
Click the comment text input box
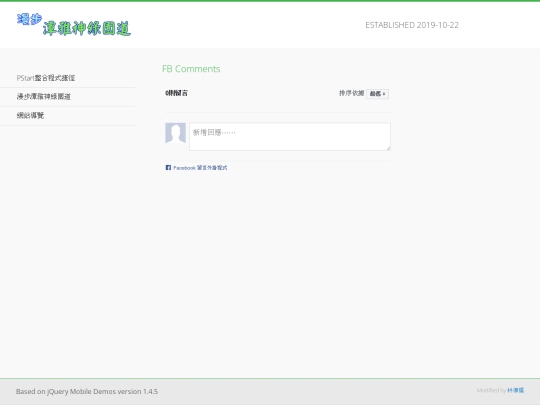(290, 136)
